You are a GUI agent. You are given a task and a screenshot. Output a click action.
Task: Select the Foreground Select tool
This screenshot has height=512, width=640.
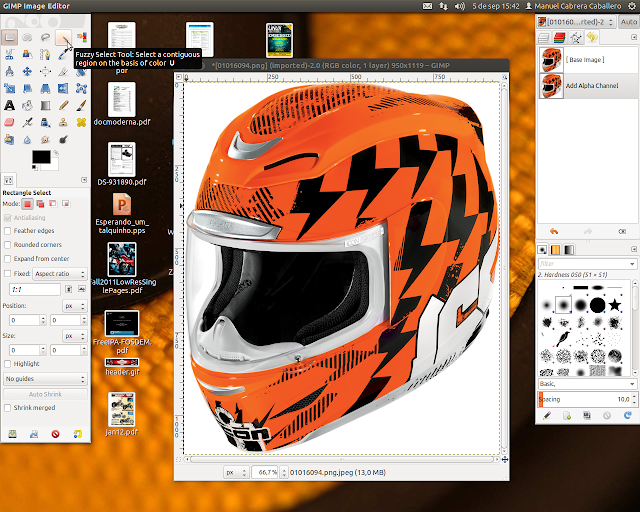click(27, 54)
